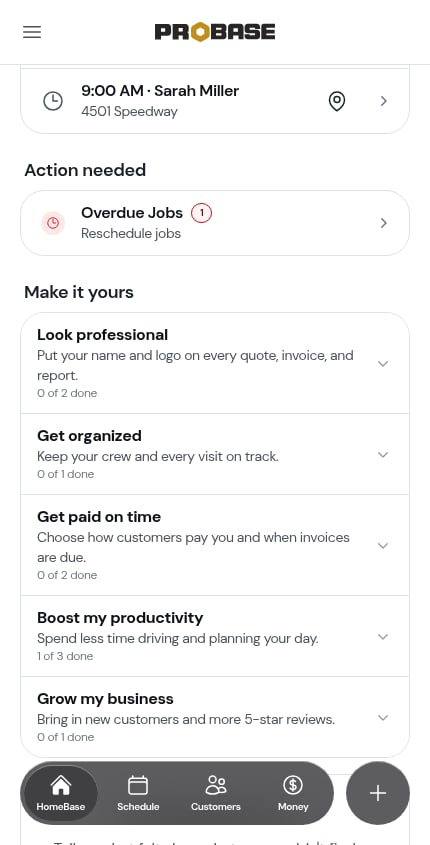Click the red overdue clock icon
Screen dimensions: 430x845
[53, 223]
